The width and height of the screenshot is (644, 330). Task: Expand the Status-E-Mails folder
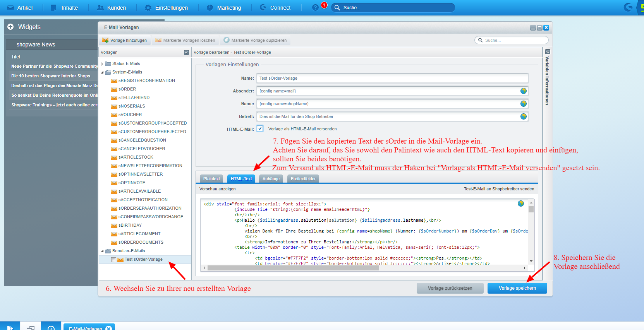click(102, 64)
